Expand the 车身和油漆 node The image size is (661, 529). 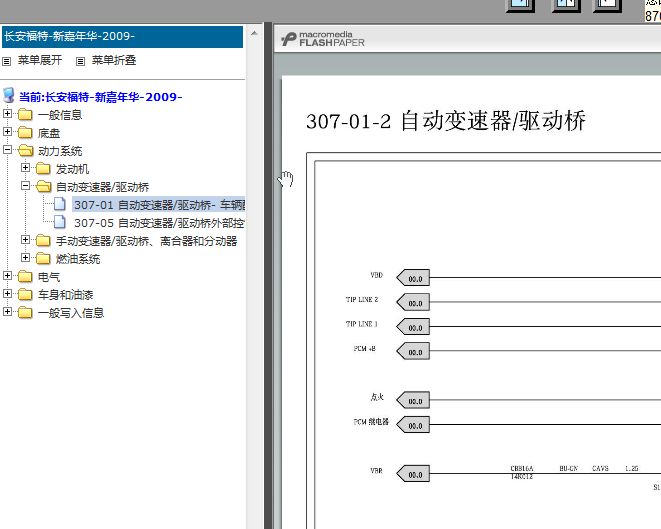pos(7,294)
